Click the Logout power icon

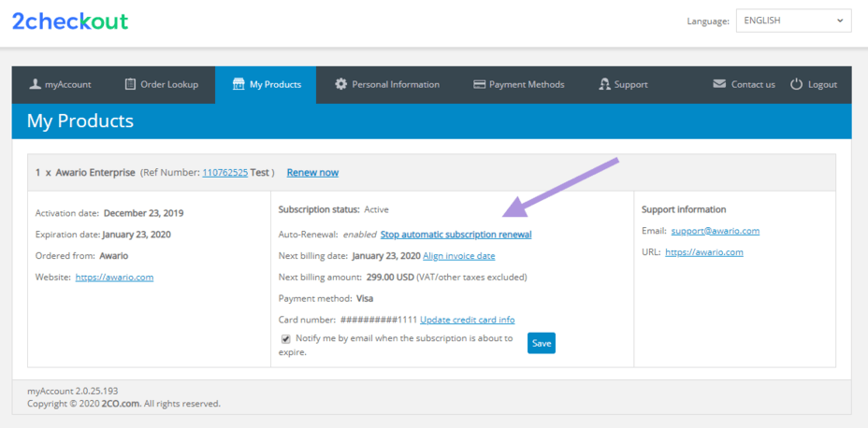click(x=797, y=84)
